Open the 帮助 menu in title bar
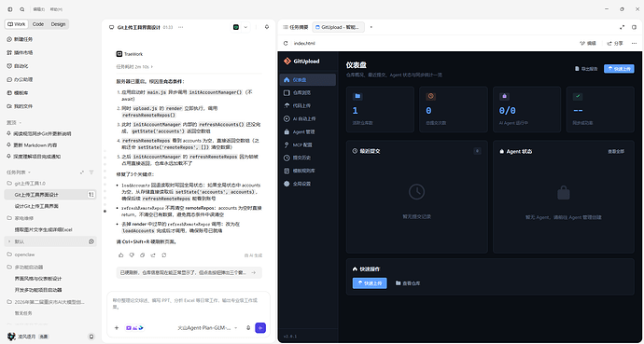The width and height of the screenshot is (644, 344). tap(56, 9)
